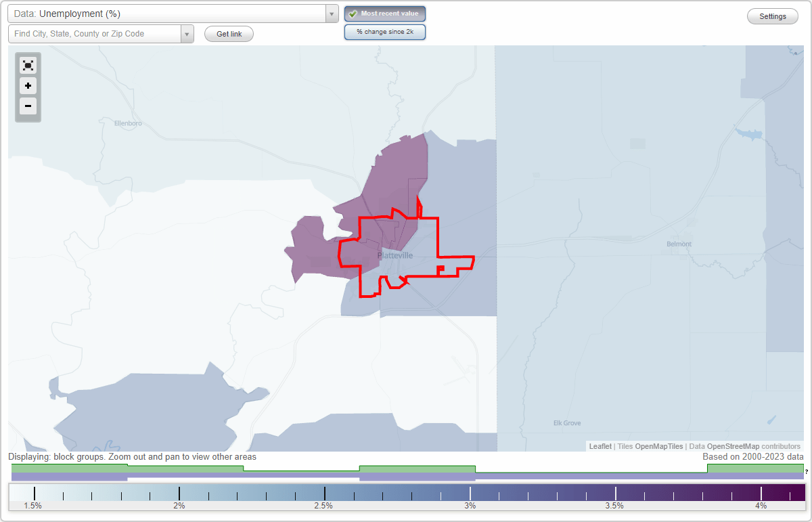Click the Leaflet attribution link
This screenshot has width=812, height=522.
600,446
